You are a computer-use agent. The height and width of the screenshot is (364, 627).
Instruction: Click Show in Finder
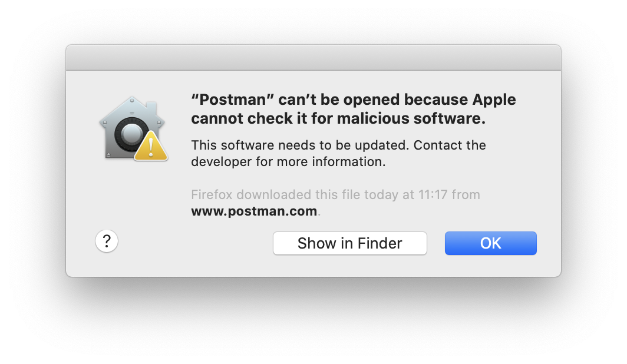[x=349, y=243]
